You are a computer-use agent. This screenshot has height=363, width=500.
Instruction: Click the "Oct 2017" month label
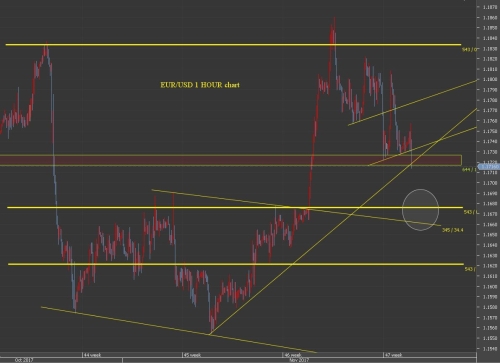click(24, 360)
